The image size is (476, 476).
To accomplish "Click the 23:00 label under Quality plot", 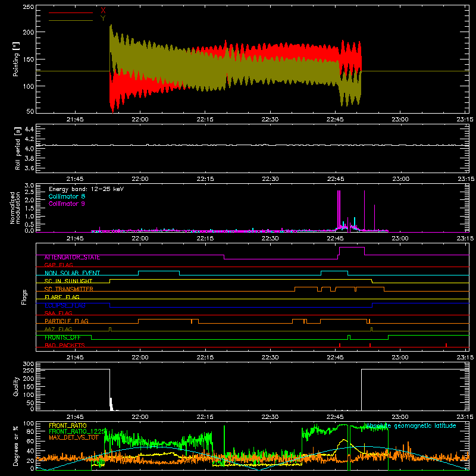I will pyautogui.click(x=400, y=417).
